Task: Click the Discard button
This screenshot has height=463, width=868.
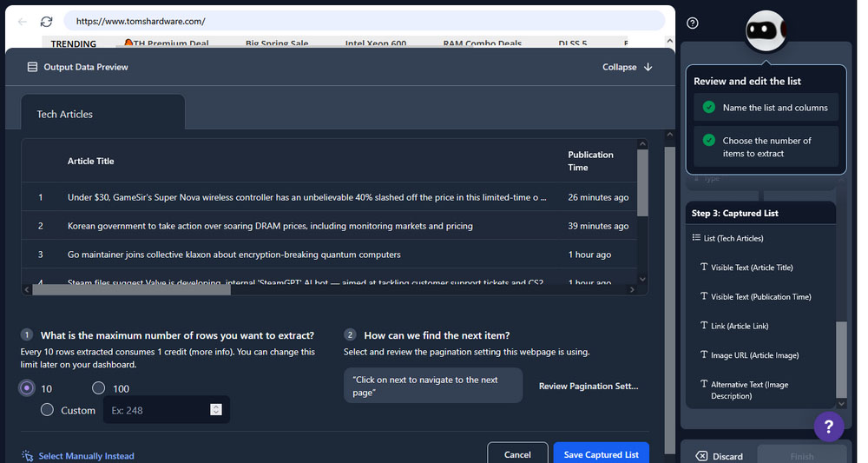Action: click(720, 454)
